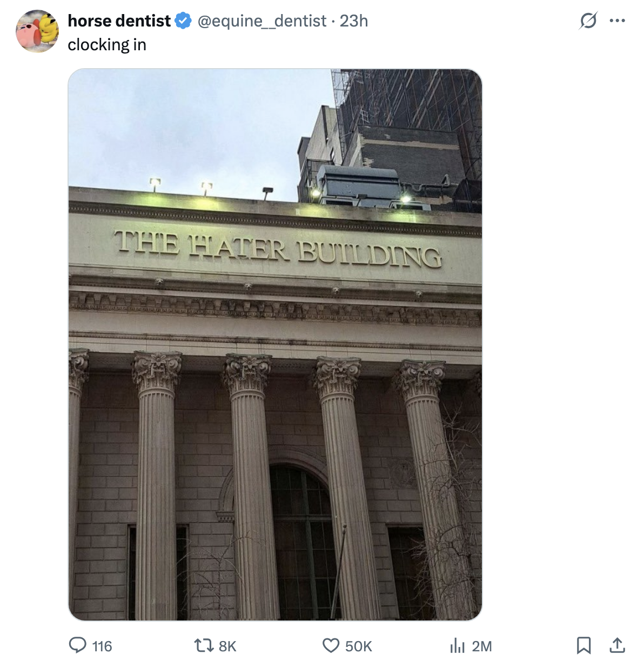Screen dimensions: 644x667
Task: Open the Grok slashed-circle icon
Action: [x=588, y=21]
